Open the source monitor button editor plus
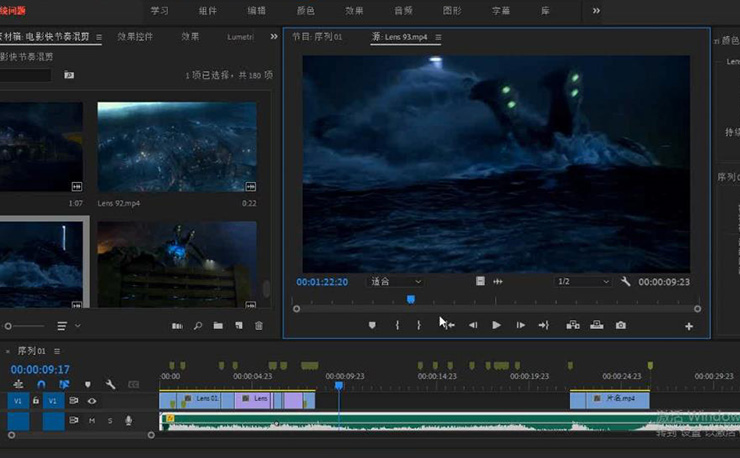The width and height of the screenshot is (740, 458). [x=689, y=326]
